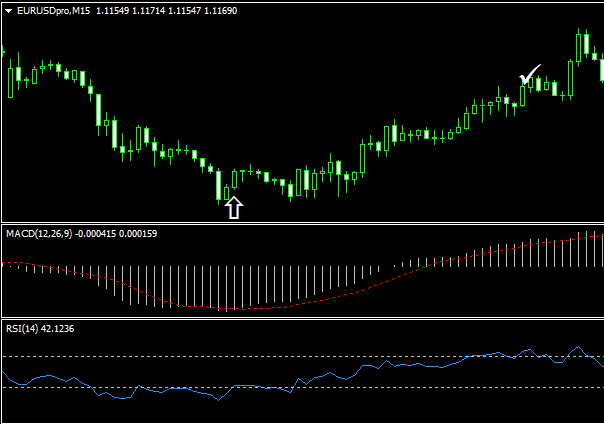This screenshot has width=604, height=424.
Task: Grab the divider between price chart and MACD
Action: click(x=302, y=223)
